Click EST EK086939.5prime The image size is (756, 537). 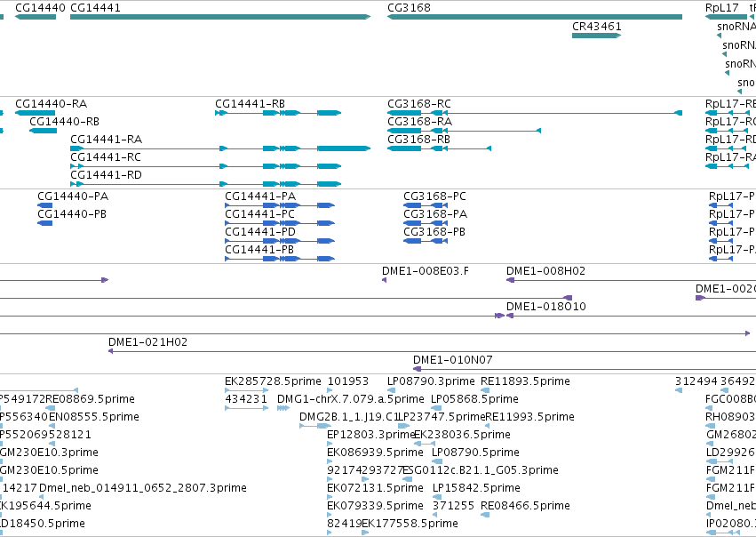tap(375, 453)
